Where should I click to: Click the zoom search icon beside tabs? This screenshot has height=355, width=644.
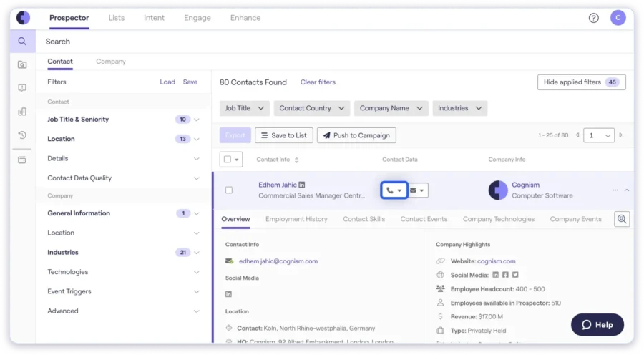click(622, 220)
